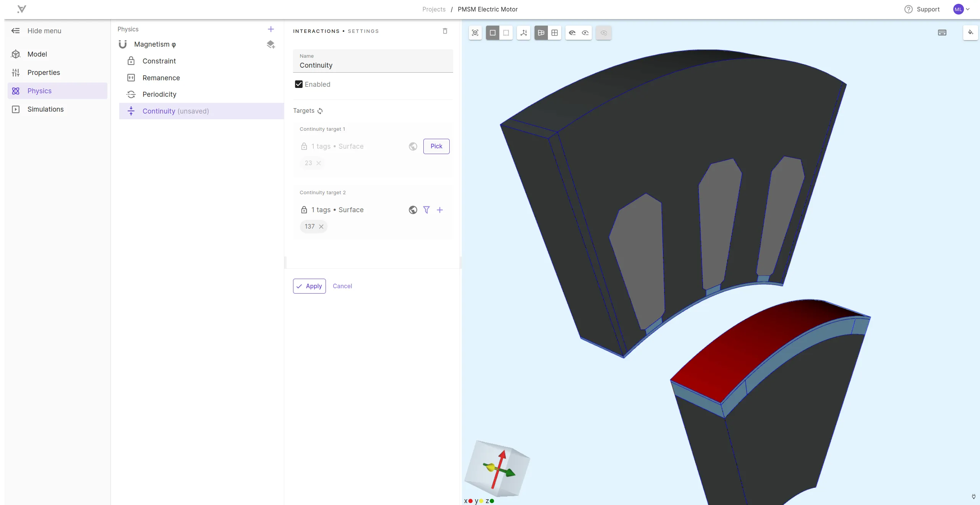Click globe icon for Continuity target 1

(413, 146)
